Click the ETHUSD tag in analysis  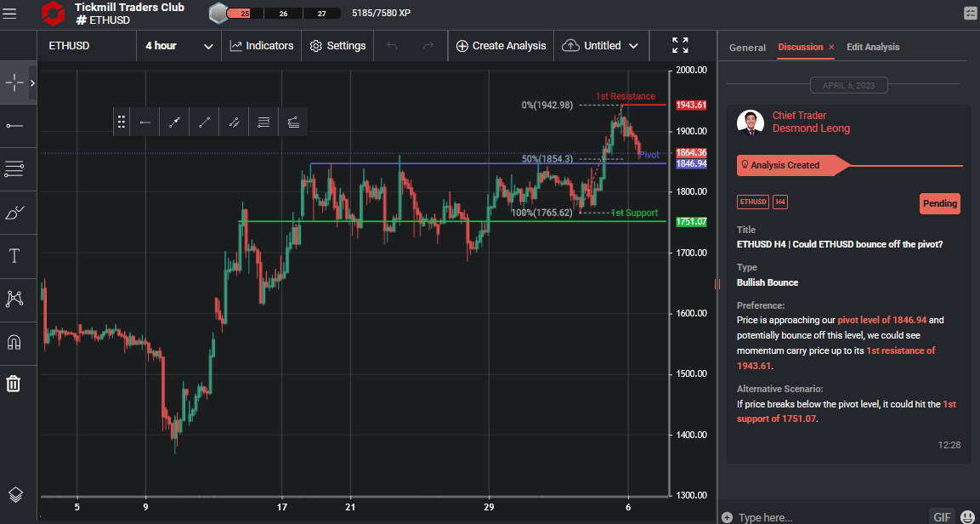[x=752, y=202]
